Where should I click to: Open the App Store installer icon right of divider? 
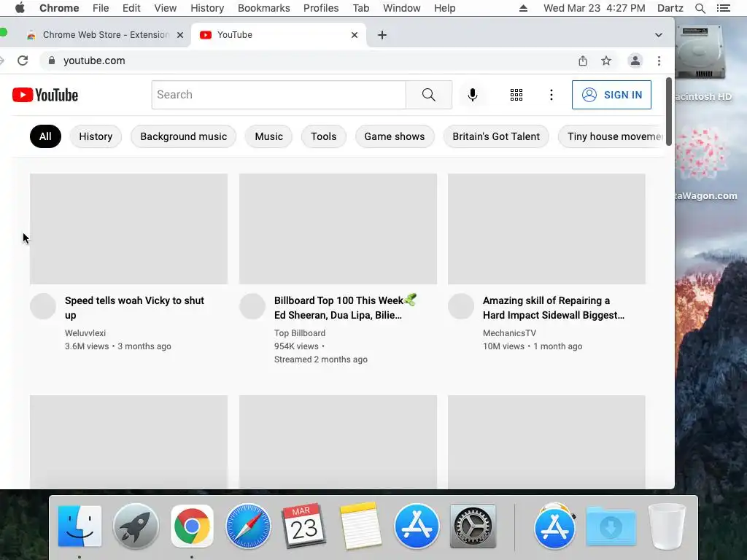(555, 526)
